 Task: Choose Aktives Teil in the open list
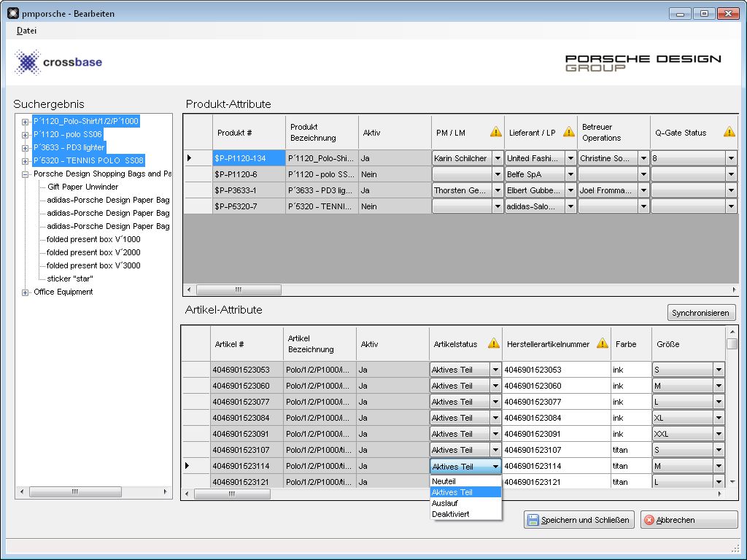pyautogui.click(x=465, y=492)
